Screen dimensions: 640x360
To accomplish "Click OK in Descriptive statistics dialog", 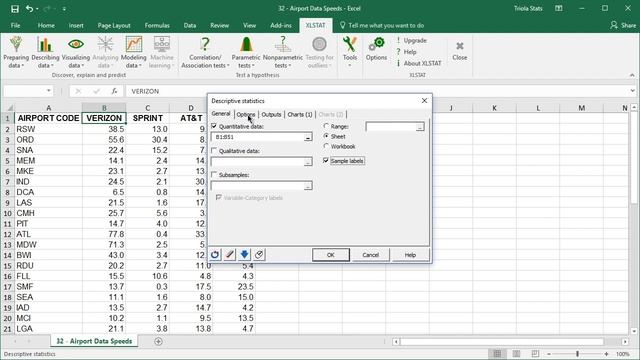I will click(331, 255).
